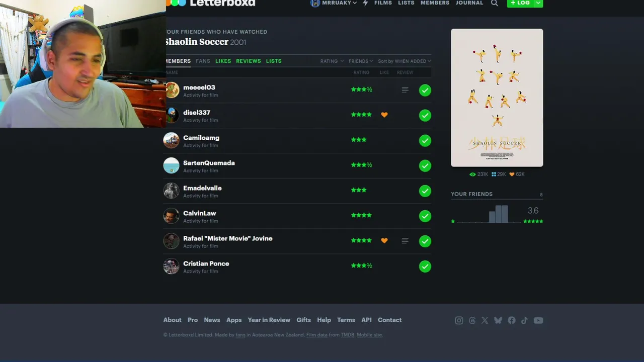Toggle follow checkmark for Cristian Ponce
644x362 pixels.
tap(425, 266)
